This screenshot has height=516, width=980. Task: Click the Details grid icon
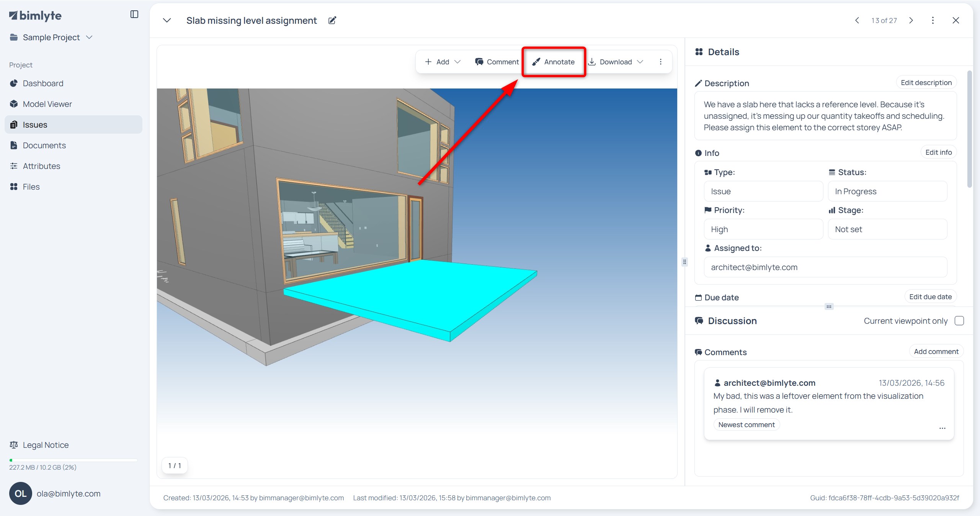tap(699, 52)
